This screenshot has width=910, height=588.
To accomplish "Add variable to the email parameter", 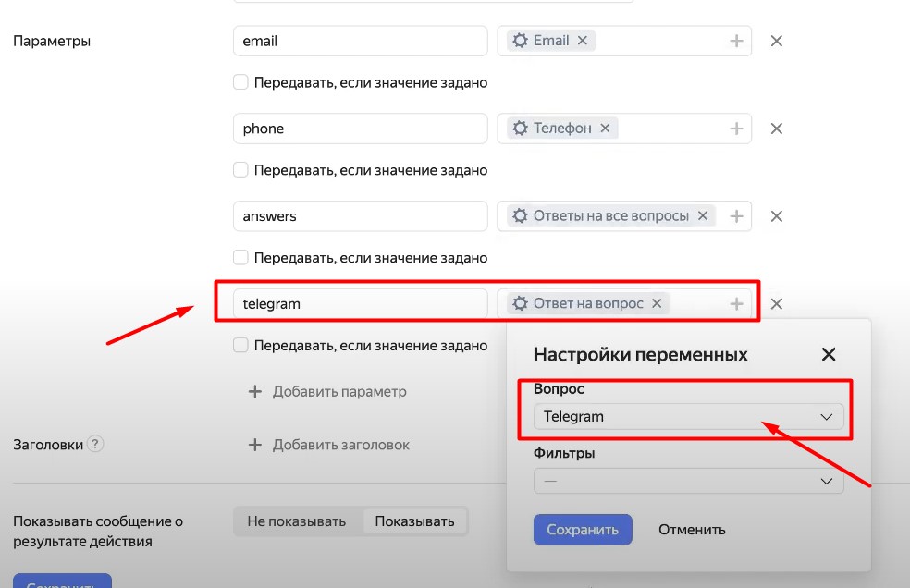I will [736, 41].
